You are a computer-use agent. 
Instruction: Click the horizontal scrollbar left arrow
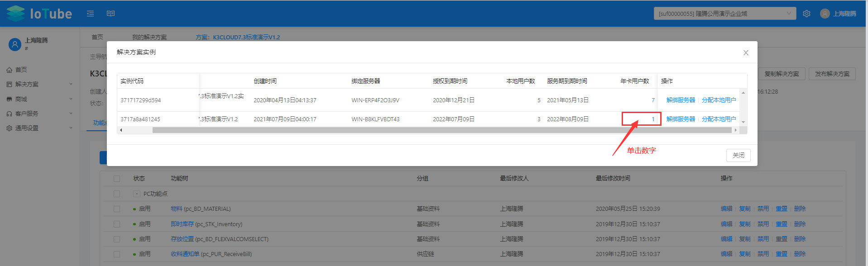(x=120, y=130)
